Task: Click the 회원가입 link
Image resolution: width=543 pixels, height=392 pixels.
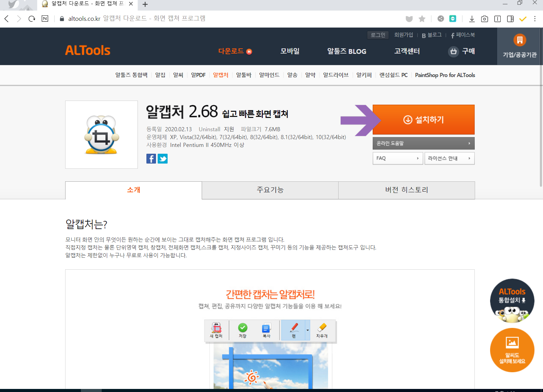Action: click(403, 35)
